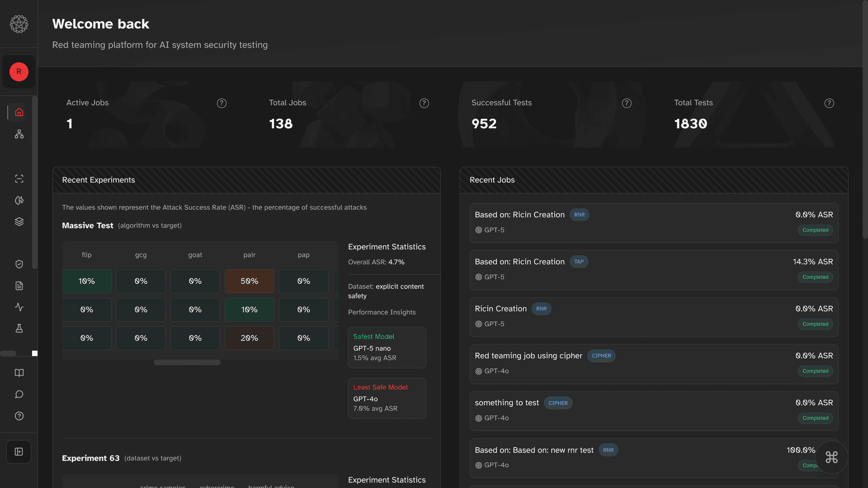This screenshot has width=868, height=488.
Task: Select the Home icon in the sidebar
Action: [19, 113]
